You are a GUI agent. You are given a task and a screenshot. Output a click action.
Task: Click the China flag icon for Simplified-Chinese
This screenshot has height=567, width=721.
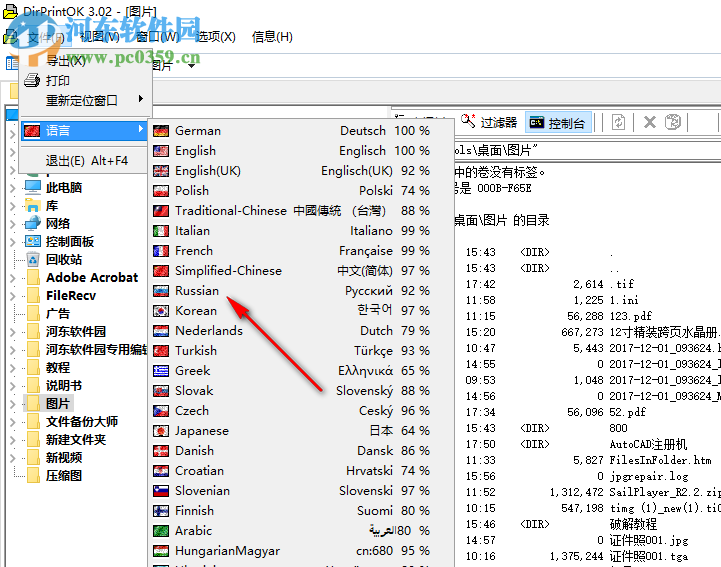(x=161, y=271)
